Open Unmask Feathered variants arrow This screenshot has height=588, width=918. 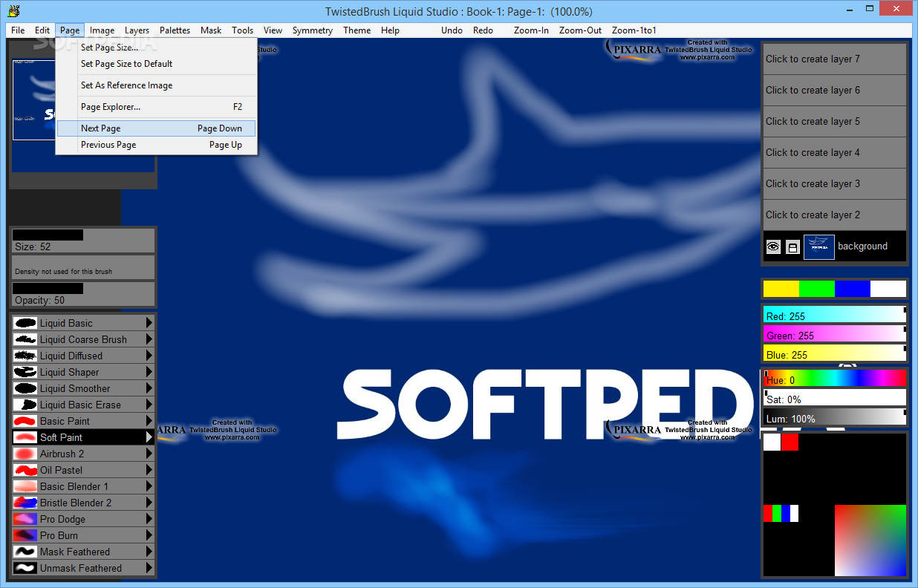click(149, 568)
